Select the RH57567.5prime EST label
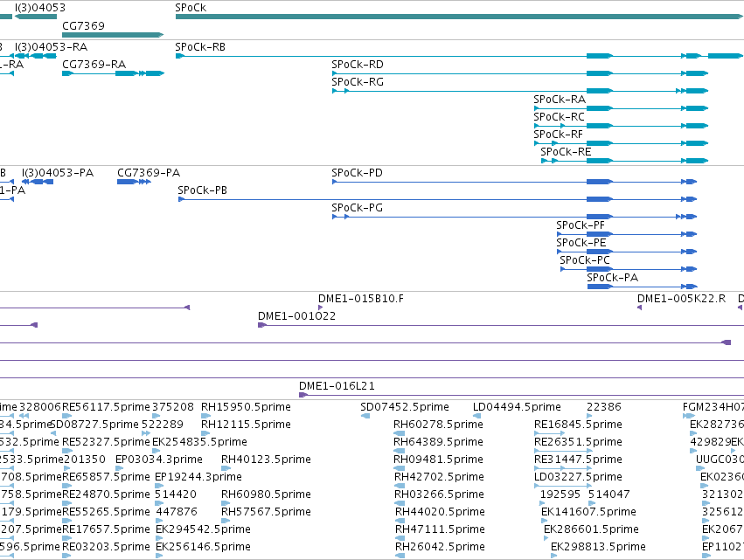The image size is (744, 560). pyautogui.click(x=266, y=513)
